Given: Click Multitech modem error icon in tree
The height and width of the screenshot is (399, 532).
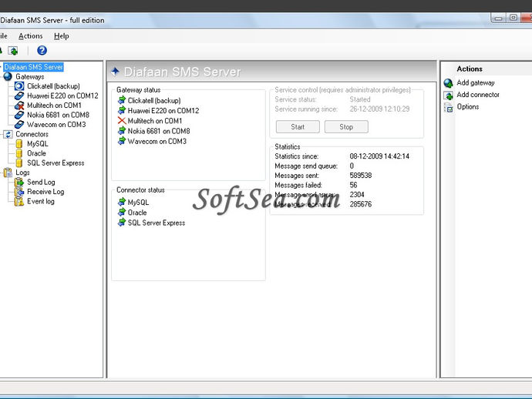Looking at the screenshot, I should [x=19, y=106].
